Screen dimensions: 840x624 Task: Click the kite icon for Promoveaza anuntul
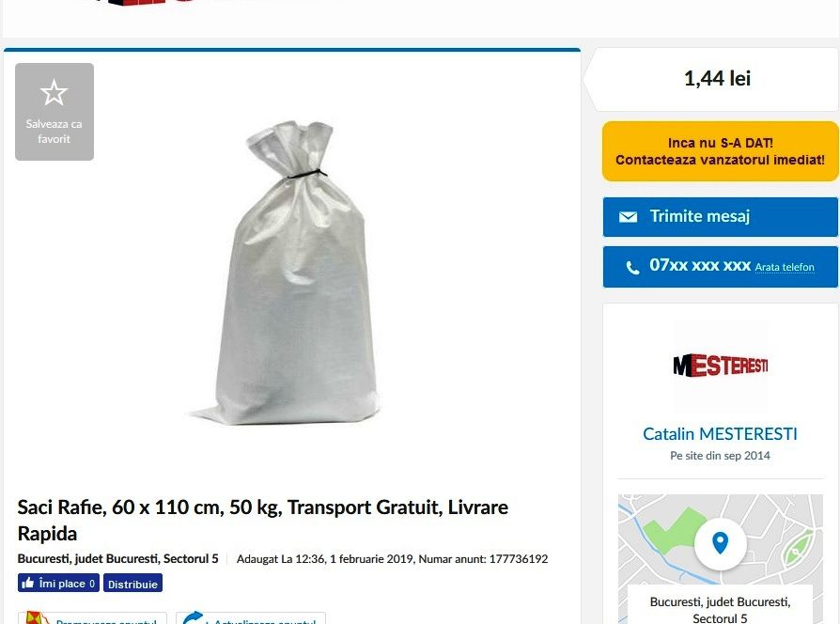[x=38, y=618]
